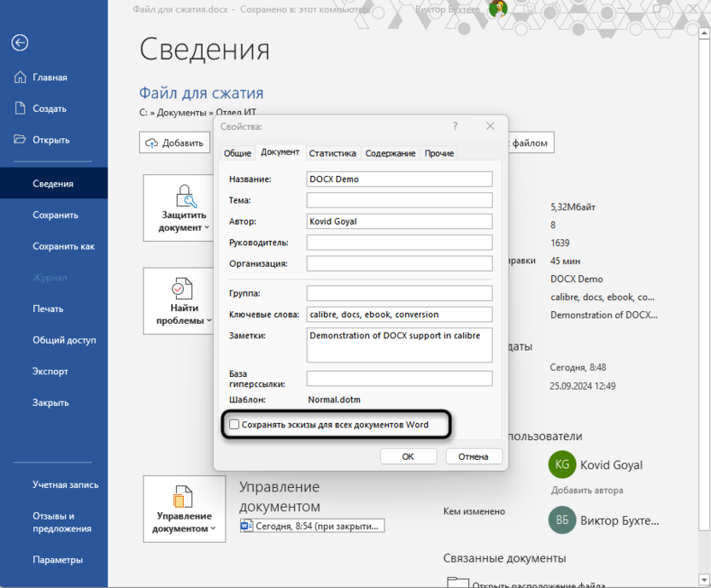Open Учетная запись
This screenshot has width=711, height=588.
point(54,485)
